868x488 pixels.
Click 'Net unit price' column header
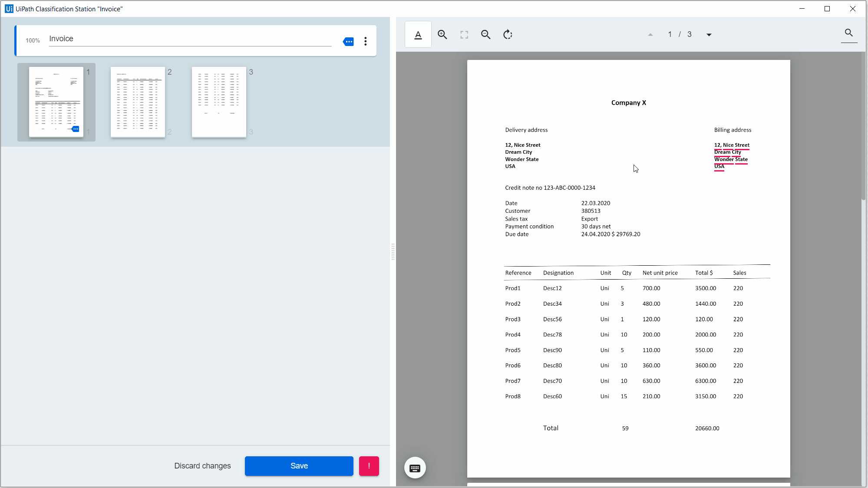pyautogui.click(x=660, y=273)
